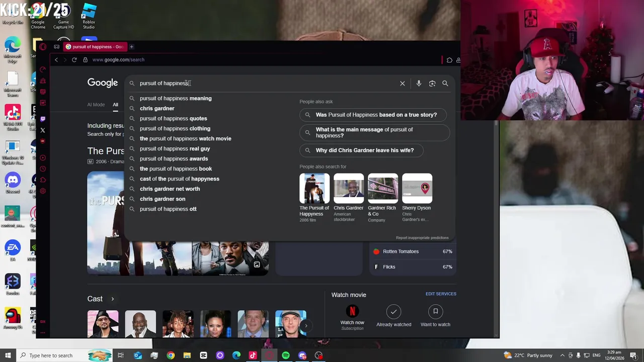Open File Explorer from the taskbar

[187, 355]
